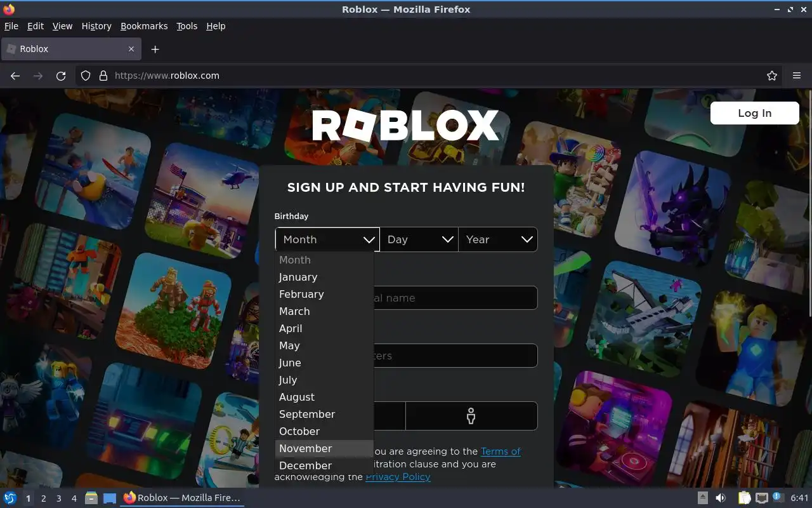Select April from the month list

324,328
